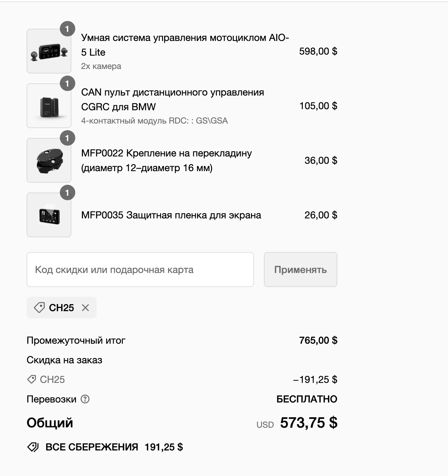Image resolution: width=448 pixels, height=476 pixels.
Task: Click the discount code or gift card field
Action: point(140,269)
